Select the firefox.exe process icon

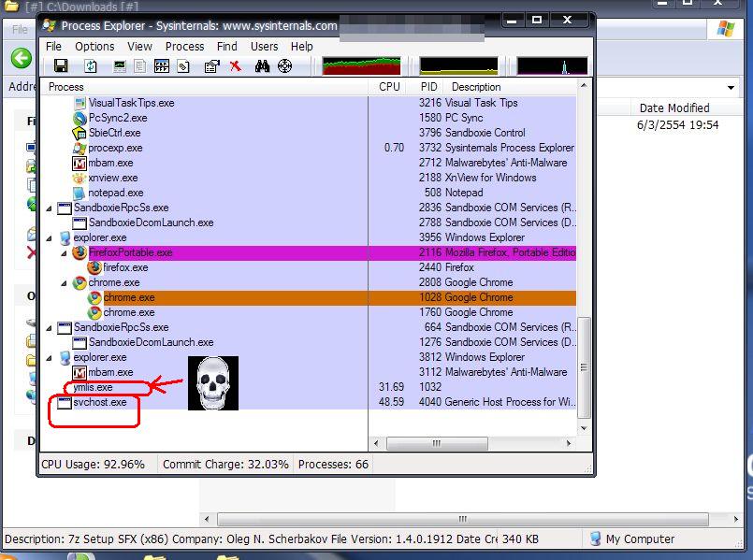tap(94, 267)
